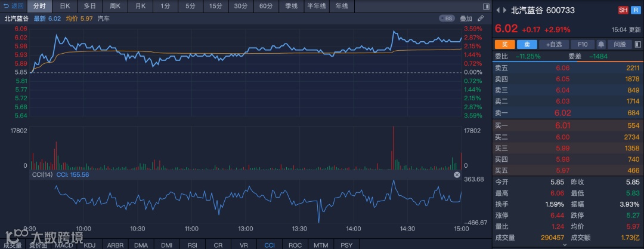Viewport: 644px width, 249px height.
Task: Click the 卖三 order row at 6.04
Action: 568,90
